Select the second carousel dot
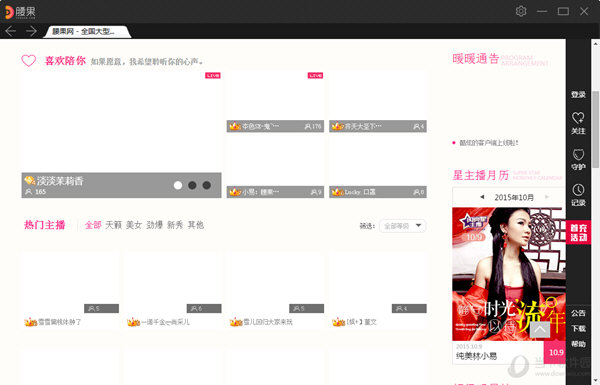 [192, 185]
